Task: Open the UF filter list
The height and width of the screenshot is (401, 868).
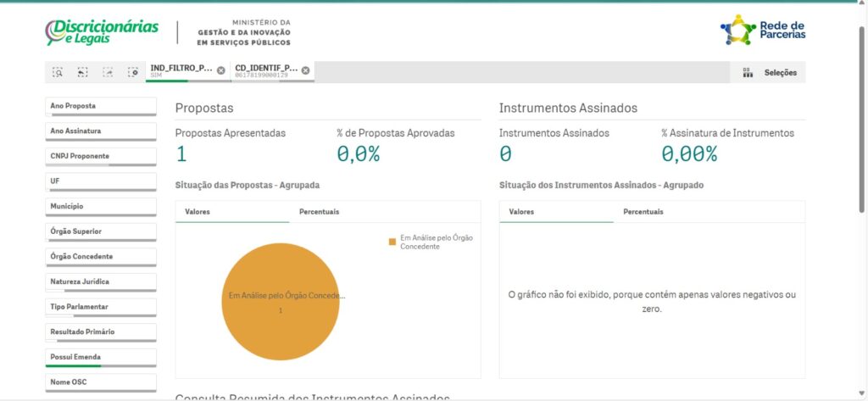Action: pyautogui.click(x=101, y=181)
